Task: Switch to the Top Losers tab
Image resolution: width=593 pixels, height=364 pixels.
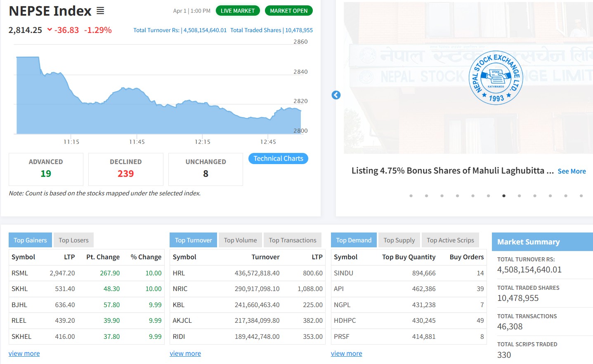Action: tap(73, 240)
